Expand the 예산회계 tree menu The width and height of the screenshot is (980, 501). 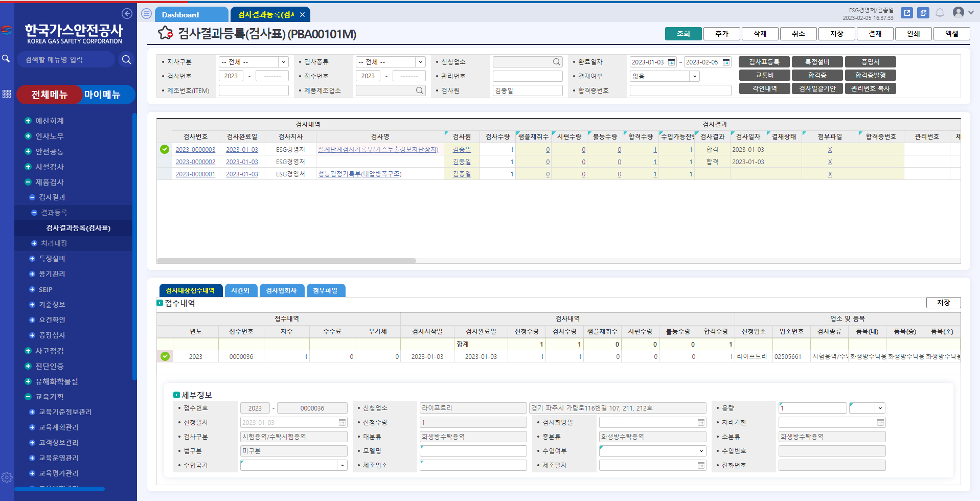(x=28, y=121)
